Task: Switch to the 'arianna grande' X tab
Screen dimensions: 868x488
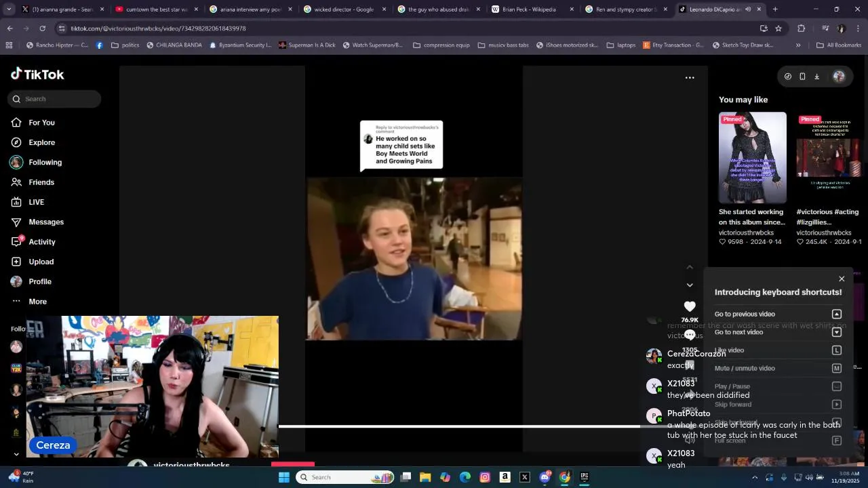Action: click(x=62, y=9)
